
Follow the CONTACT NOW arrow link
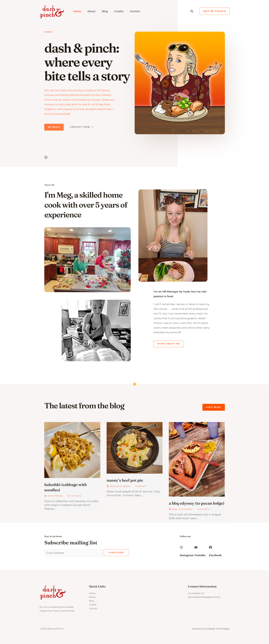pyautogui.click(x=82, y=127)
